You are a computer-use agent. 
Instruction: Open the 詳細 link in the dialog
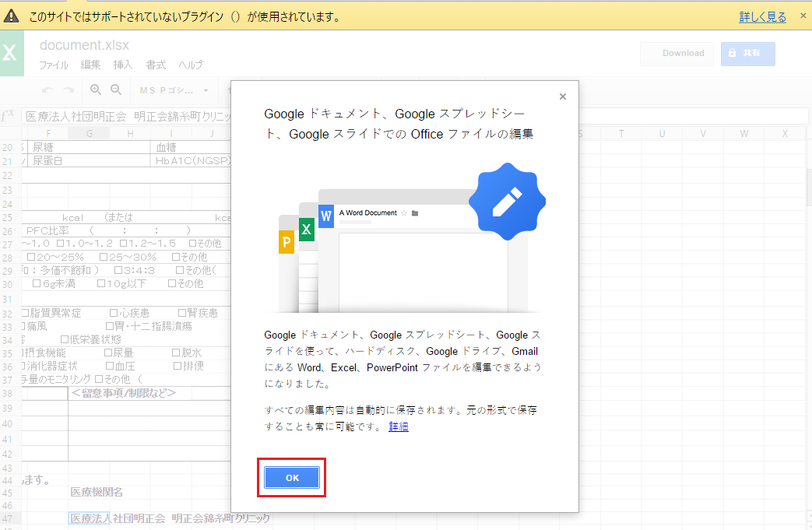click(x=399, y=426)
